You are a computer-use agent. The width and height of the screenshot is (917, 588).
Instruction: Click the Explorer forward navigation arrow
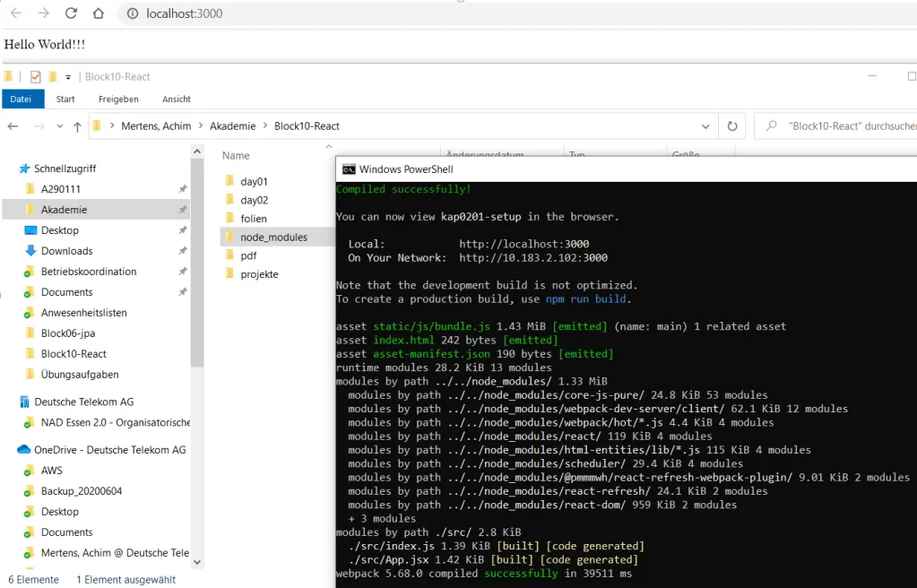coord(39,126)
